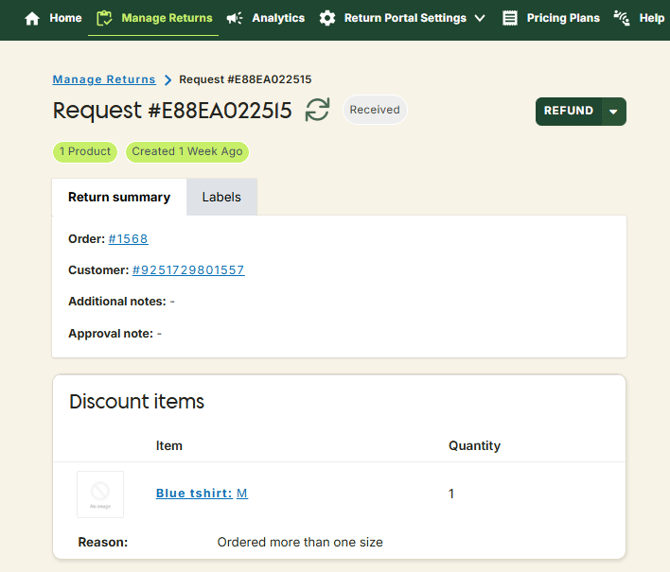Click the Analytics megaphone icon

pos(235,18)
